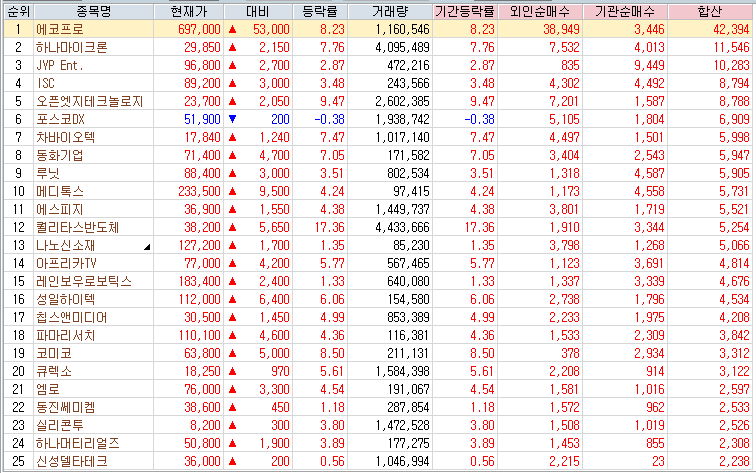Select the 동진쎄미켐 stock name
756x473 pixels.
tap(66, 407)
